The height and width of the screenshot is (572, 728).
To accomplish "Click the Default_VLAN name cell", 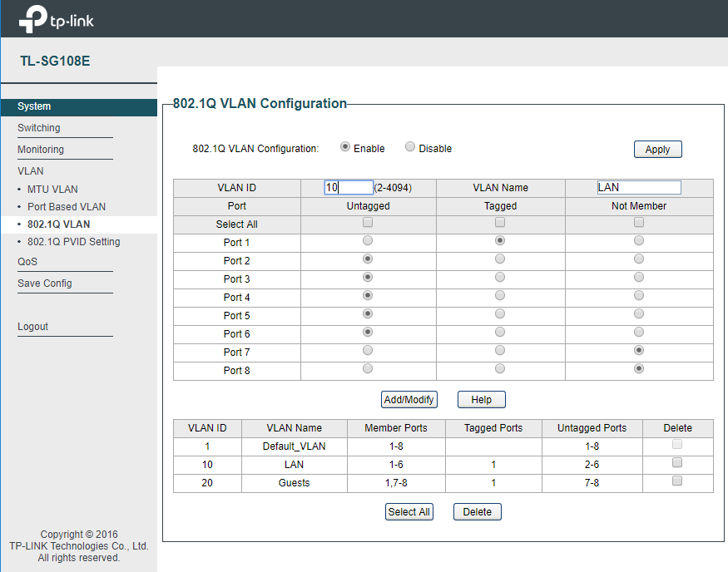I will point(295,446).
